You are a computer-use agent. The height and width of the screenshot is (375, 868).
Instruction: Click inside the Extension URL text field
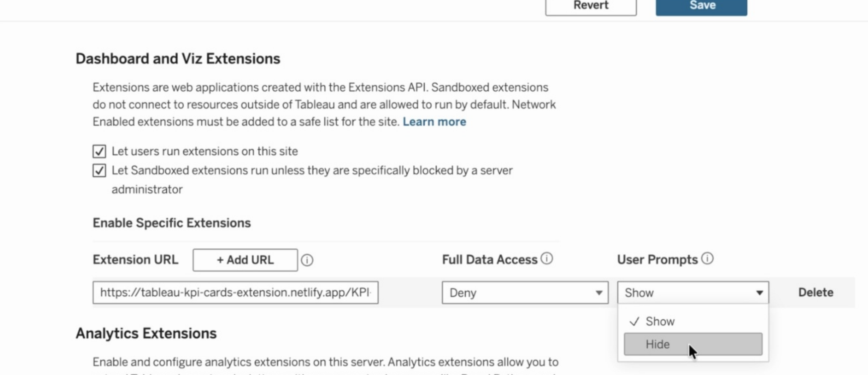pyautogui.click(x=236, y=292)
